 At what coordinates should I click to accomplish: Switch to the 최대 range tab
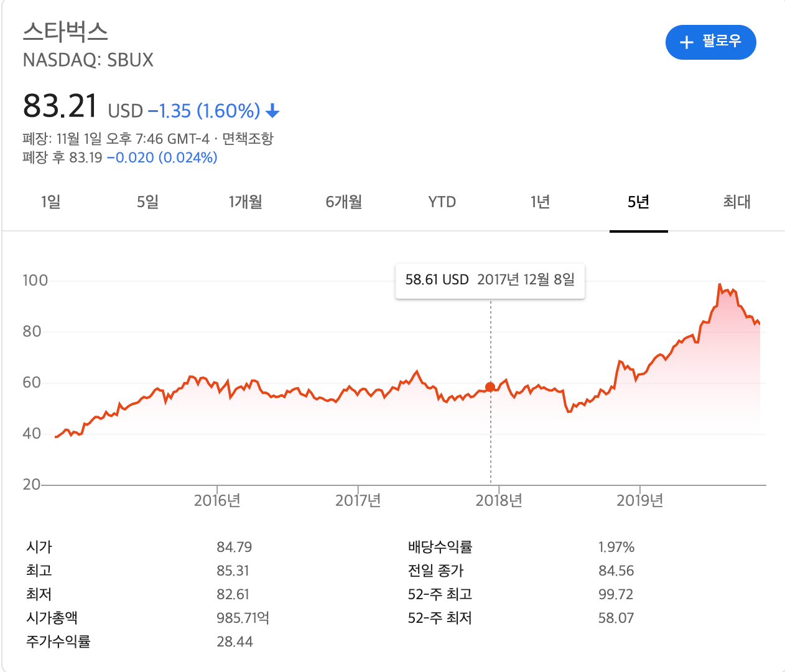[x=736, y=202]
